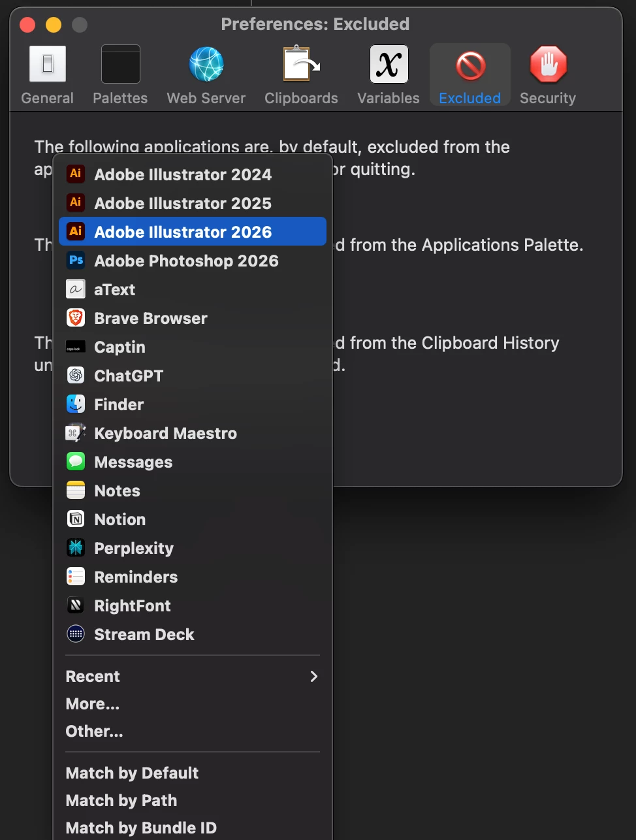Select Perplexity app entry
636x840 pixels.
pyautogui.click(x=193, y=548)
